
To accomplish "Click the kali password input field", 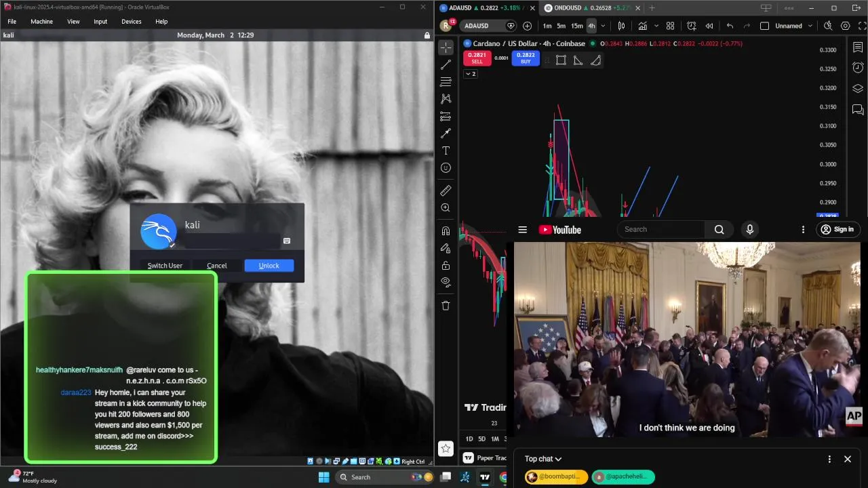I will 232,241.
